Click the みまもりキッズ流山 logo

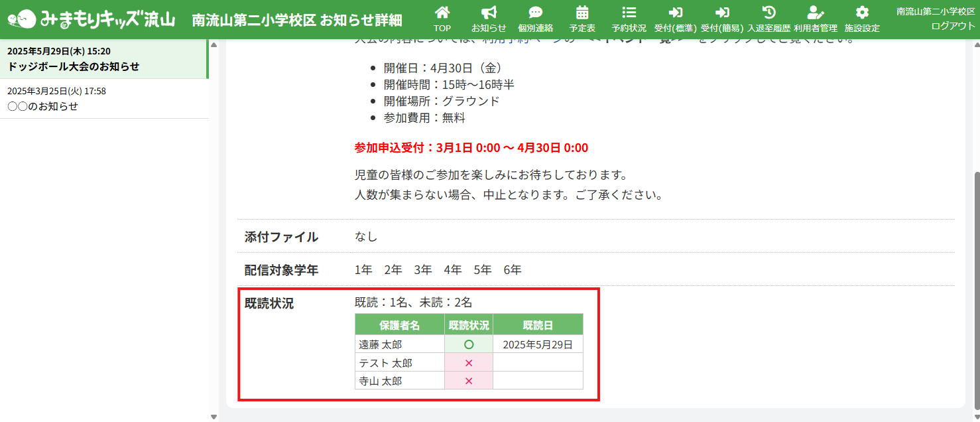[x=92, y=19]
